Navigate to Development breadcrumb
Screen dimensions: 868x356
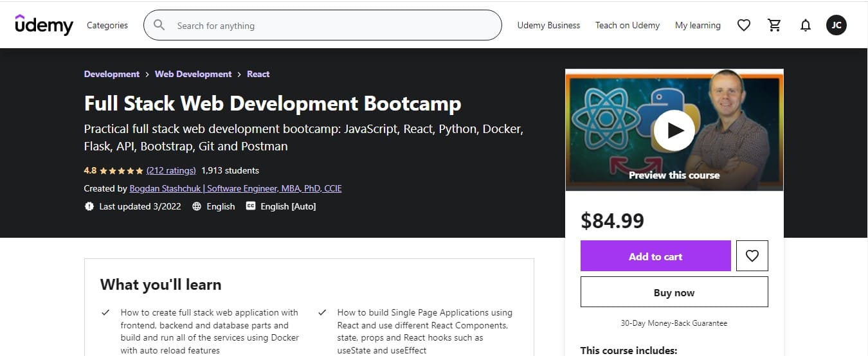(112, 74)
